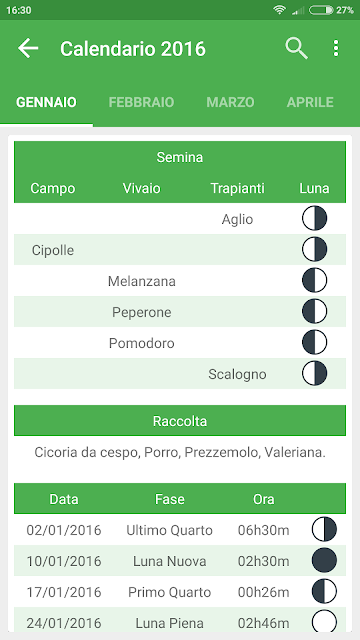Select the 10/01/2016 Luna Nuova row
The height and width of the screenshot is (640, 360).
point(180,560)
